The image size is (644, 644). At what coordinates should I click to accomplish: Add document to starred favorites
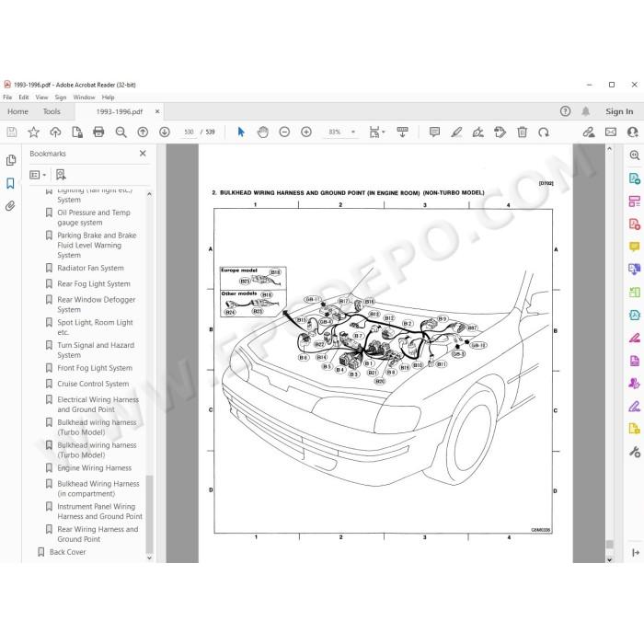point(33,132)
